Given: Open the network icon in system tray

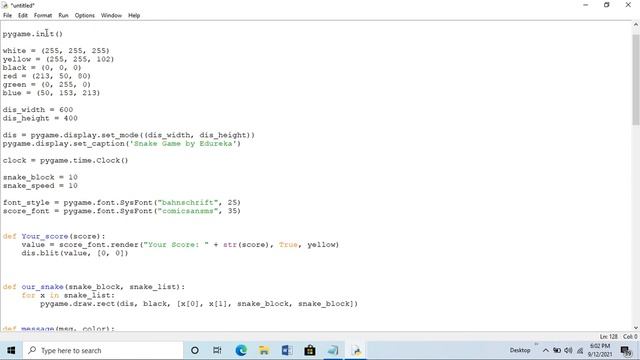Looking at the screenshot, I should click(580, 350).
